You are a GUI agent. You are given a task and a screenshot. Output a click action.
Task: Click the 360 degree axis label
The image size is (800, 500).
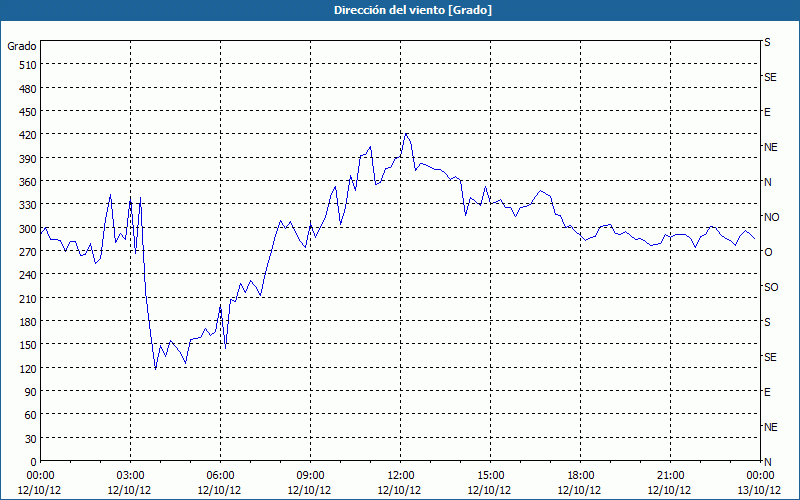coord(28,182)
